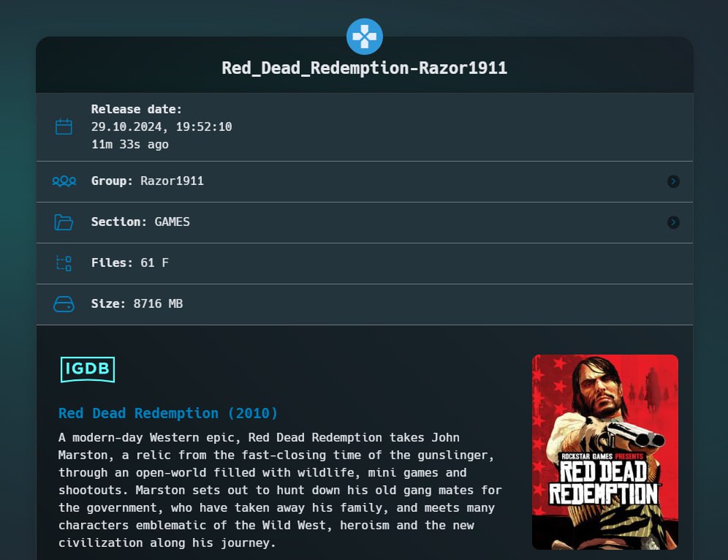728x560 pixels.
Task: Click the calendar icon beside Release date
Action: (x=64, y=126)
